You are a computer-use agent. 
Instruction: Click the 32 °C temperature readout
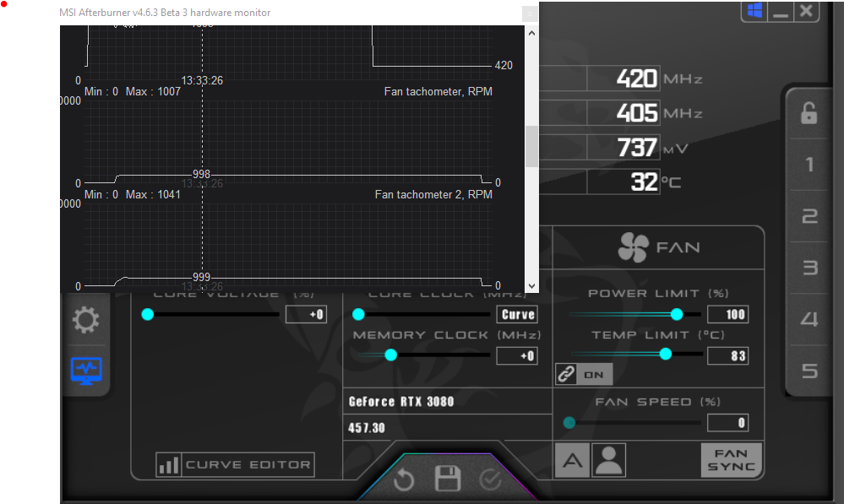[x=645, y=182]
